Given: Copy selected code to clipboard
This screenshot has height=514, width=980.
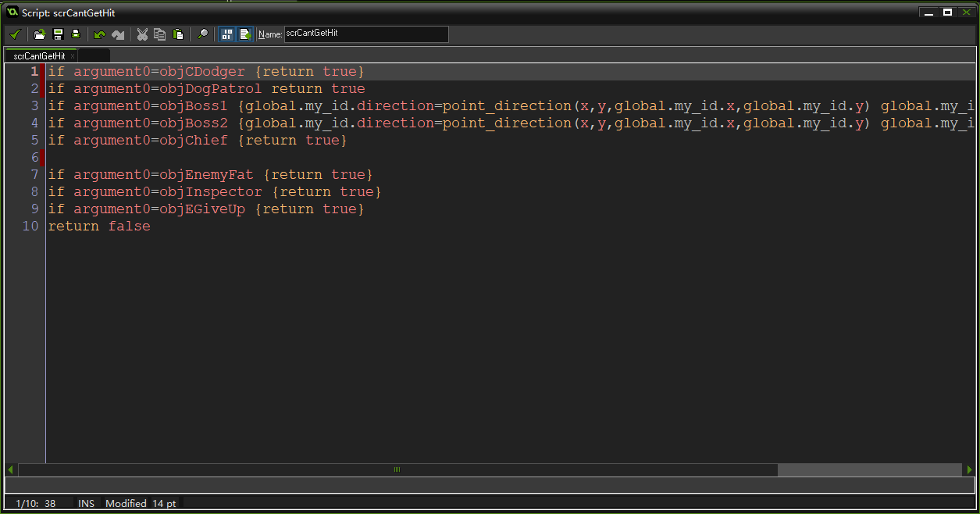Looking at the screenshot, I should point(160,34).
